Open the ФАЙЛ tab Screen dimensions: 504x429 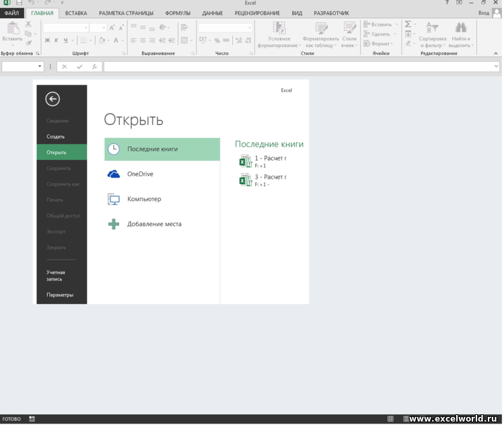(11, 13)
